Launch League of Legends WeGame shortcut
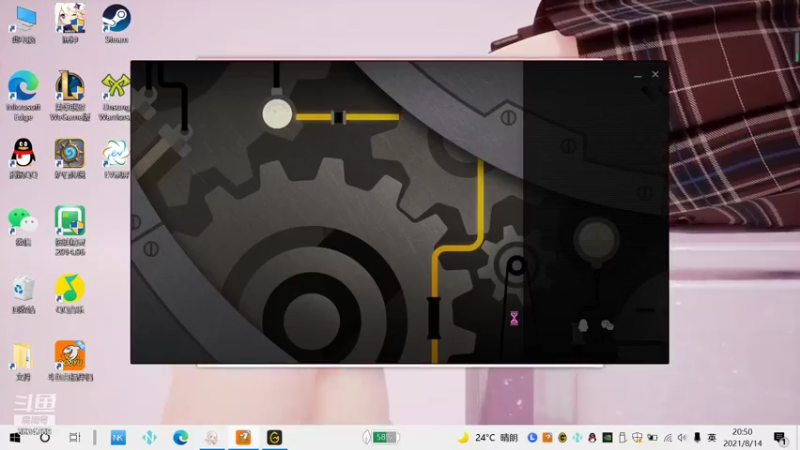Image resolution: width=800 pixels, height=450 pixels. 70,95
